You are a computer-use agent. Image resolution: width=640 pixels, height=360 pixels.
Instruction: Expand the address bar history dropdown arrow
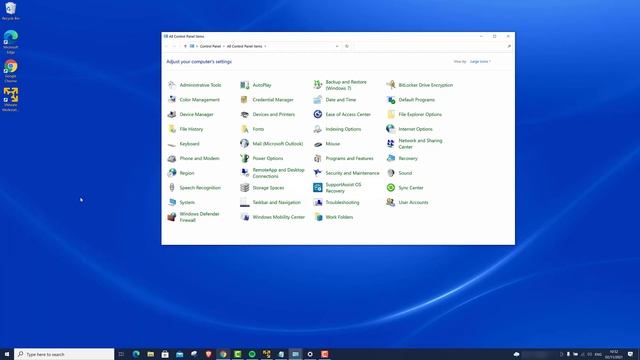[337, 47]
